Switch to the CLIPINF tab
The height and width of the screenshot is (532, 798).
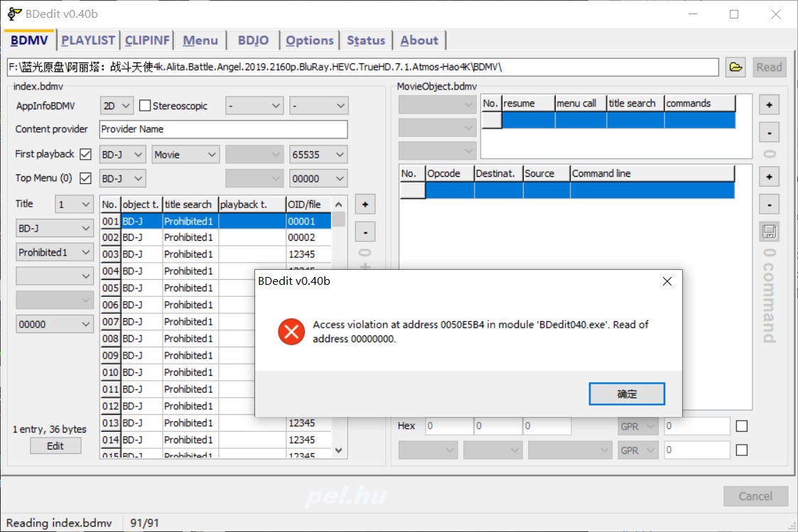(x=147, y=40)
